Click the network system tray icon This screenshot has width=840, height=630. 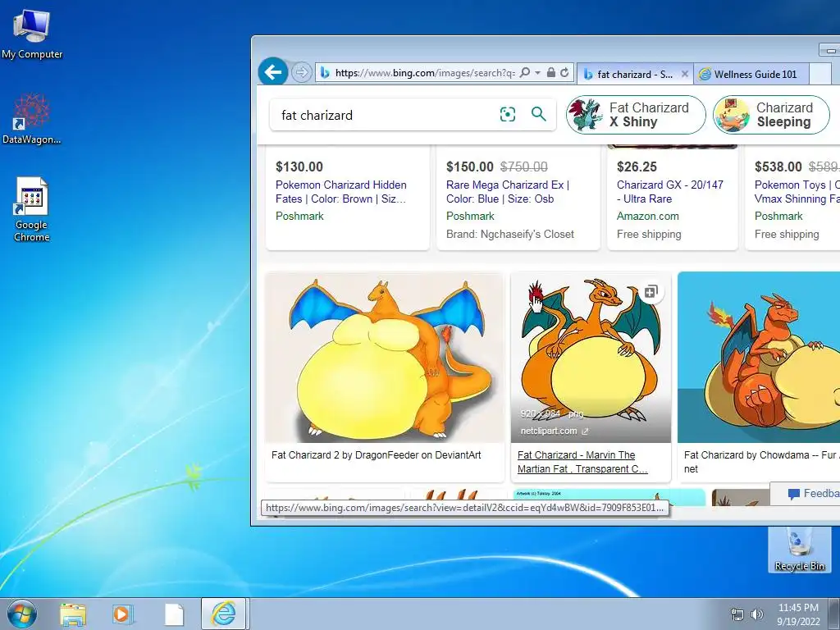[737, 614]
